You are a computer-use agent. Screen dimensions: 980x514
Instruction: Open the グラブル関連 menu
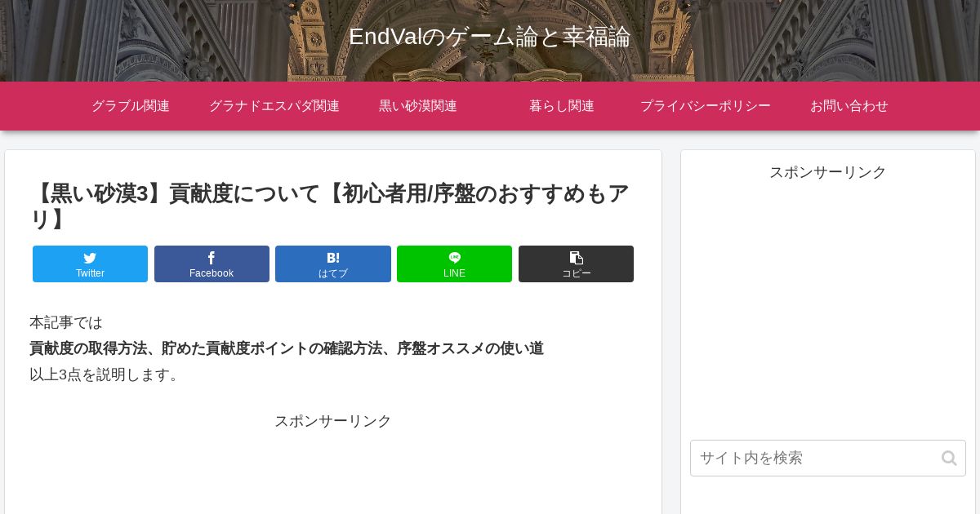pyautogui.click(x=131, y=106)
